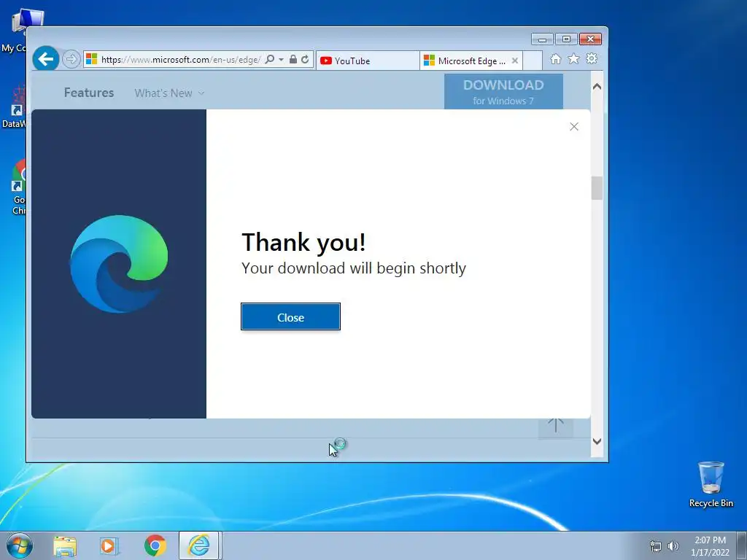This screenshot has height=560, width=747.
Task: Dismiss the dialog with X icon
Action: 574,126
